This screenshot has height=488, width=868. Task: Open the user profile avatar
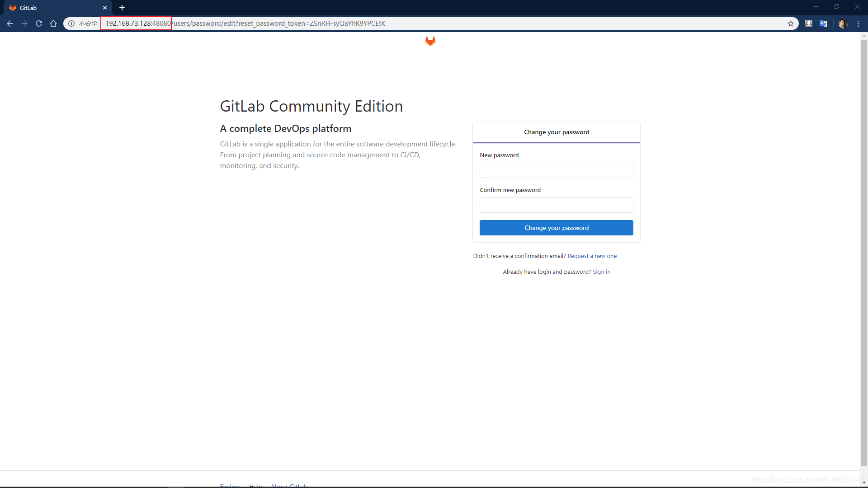pos(843,23)
